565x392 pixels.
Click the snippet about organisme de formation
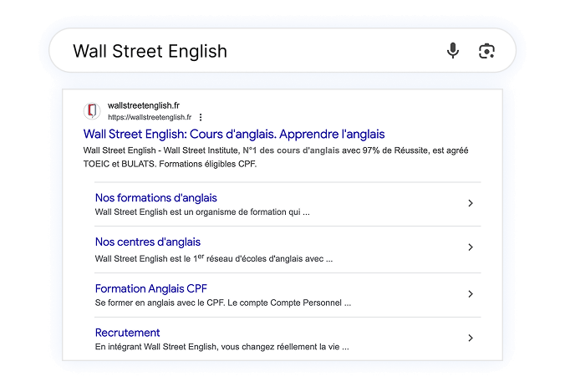coord(202,212)
